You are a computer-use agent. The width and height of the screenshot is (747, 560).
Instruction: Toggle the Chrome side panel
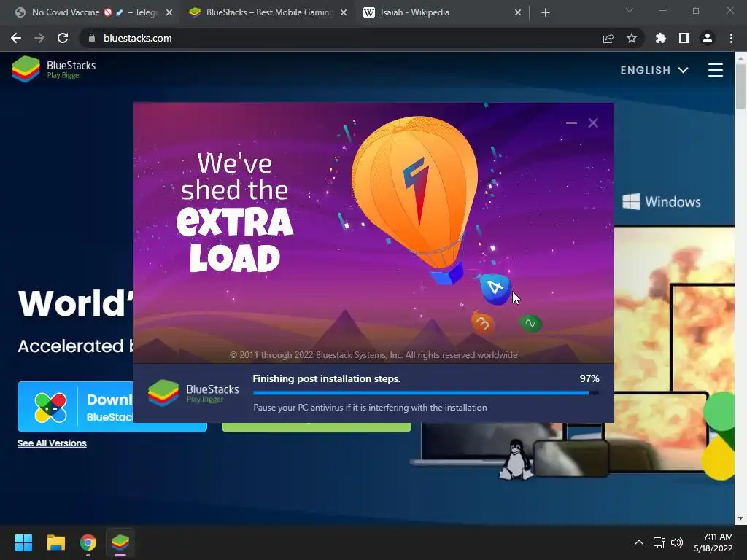click(x=684, y=38)
